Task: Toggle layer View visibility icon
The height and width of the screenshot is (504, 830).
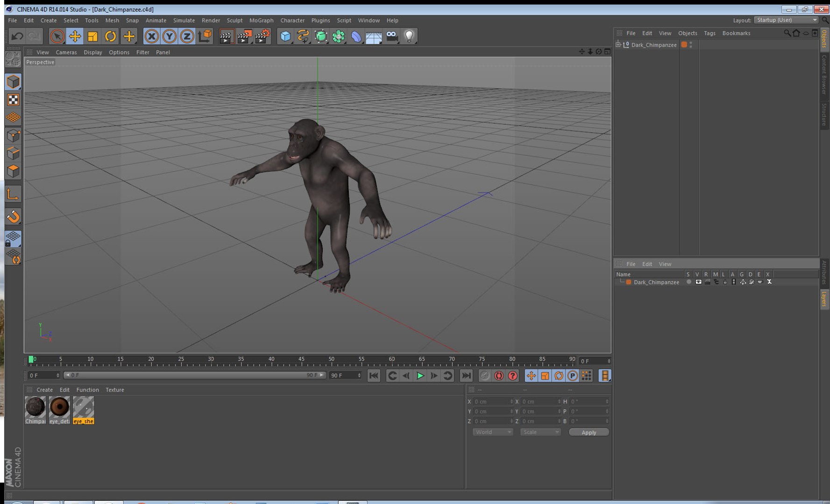Action: [x=698, y=282]
